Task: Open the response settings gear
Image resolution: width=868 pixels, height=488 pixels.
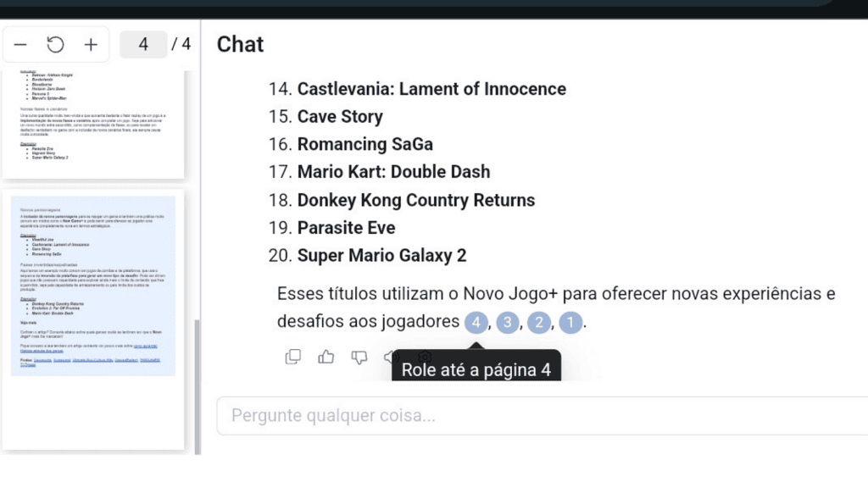Action: (x=424, y=357)
